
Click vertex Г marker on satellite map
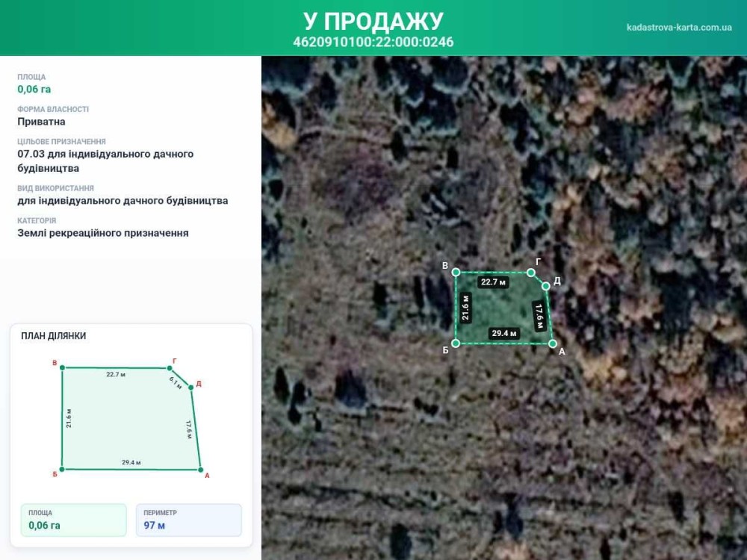click(x=530, y=273)
